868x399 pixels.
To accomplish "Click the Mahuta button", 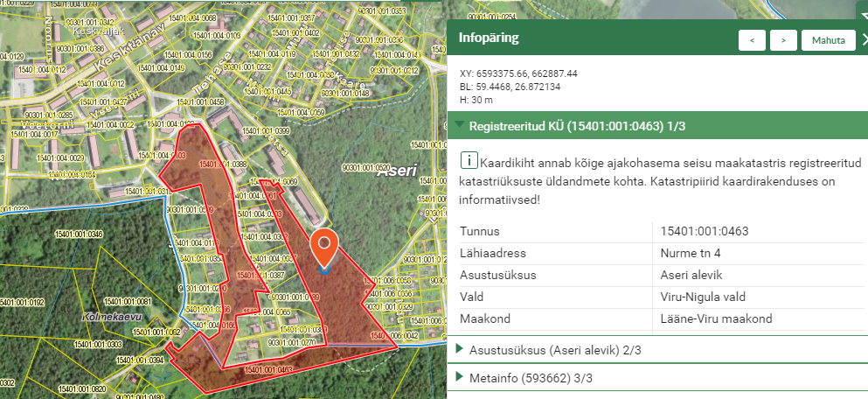I will [828, 40].
